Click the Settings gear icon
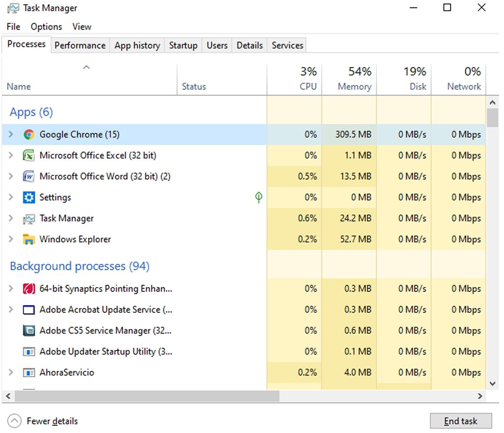This screenshot has width=504, height=433. (x=29, y=198)
